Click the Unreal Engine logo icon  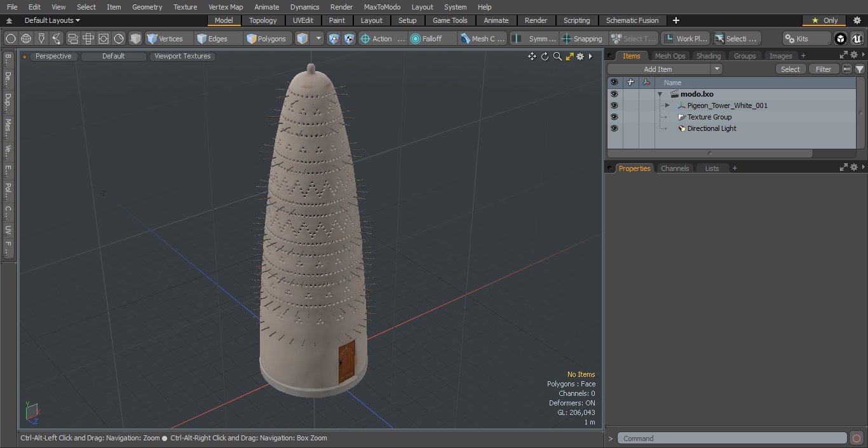857,39
